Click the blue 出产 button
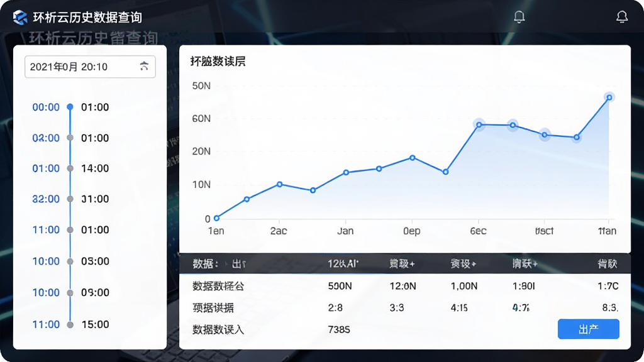Image resolution: width=644 pixels, height=362 pixels. (x=588, y=329)
